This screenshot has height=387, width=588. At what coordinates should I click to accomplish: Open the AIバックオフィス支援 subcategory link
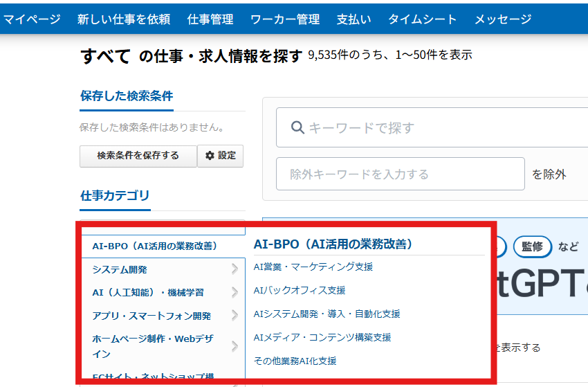[x=300, y=290]
